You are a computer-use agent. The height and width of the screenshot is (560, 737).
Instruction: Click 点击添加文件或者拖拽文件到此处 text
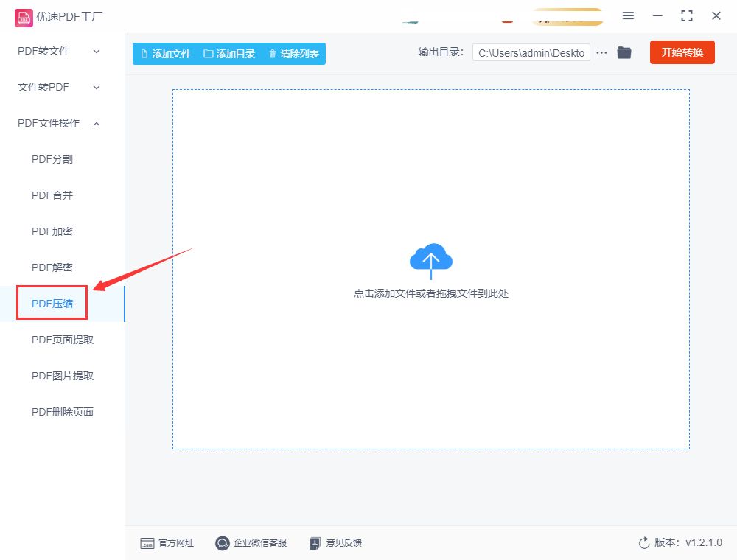(x=431, y=293)
